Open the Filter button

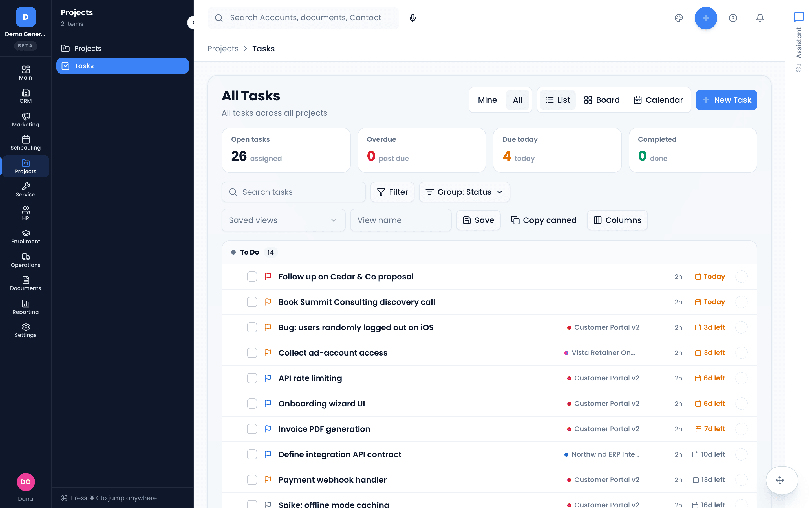coord(392,192)
